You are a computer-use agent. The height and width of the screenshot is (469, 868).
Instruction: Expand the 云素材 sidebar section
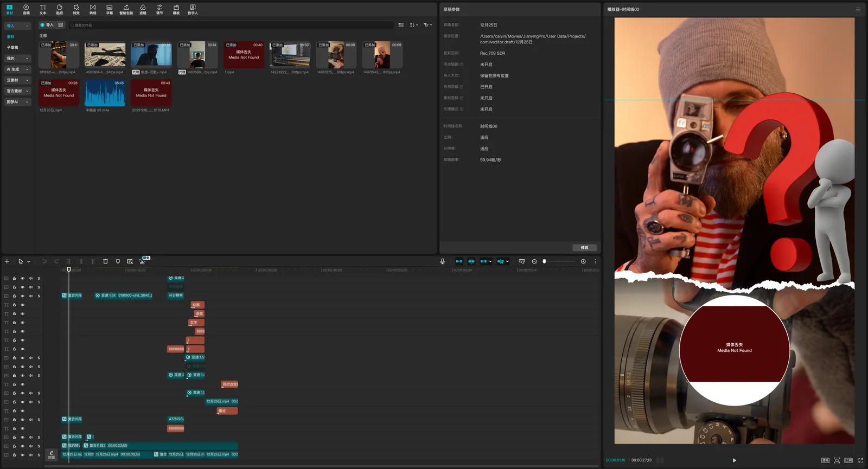[x=17, y=80]
